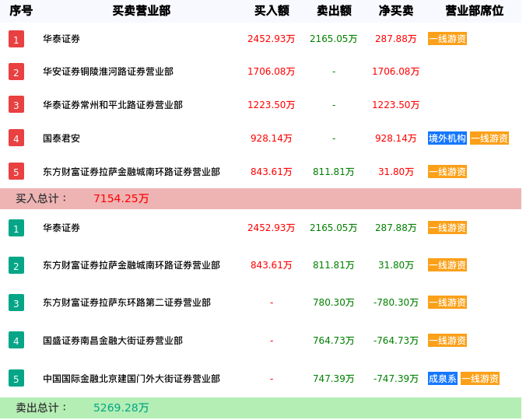Viewport: 526px width, 420px height.
Task: Click the red rank 5 badge
Action: coord(16,172)
